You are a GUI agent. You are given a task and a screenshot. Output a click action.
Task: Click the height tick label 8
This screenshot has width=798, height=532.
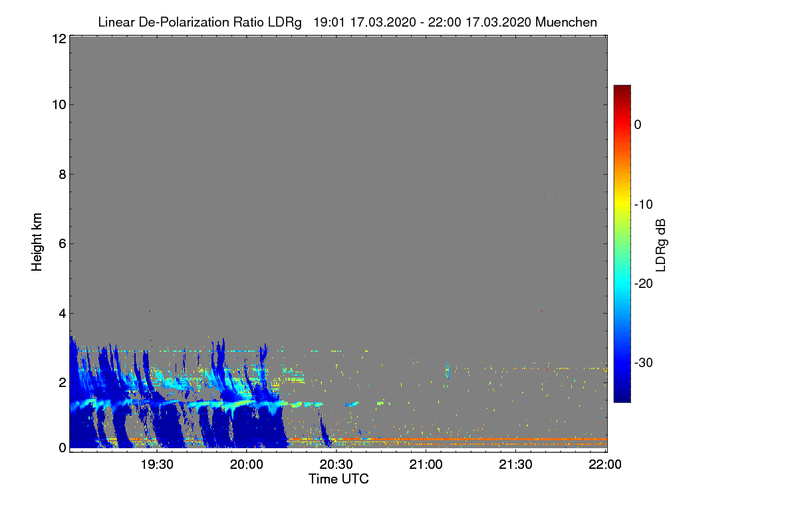point(62,174)
